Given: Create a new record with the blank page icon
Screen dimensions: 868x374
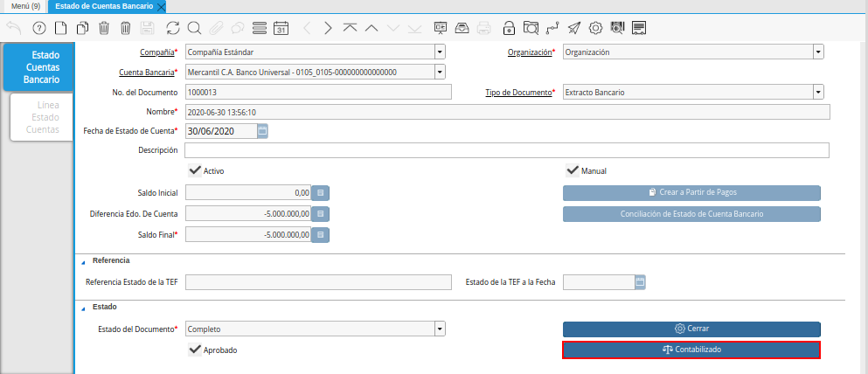Looking at the screenshot, I should 60,28.
